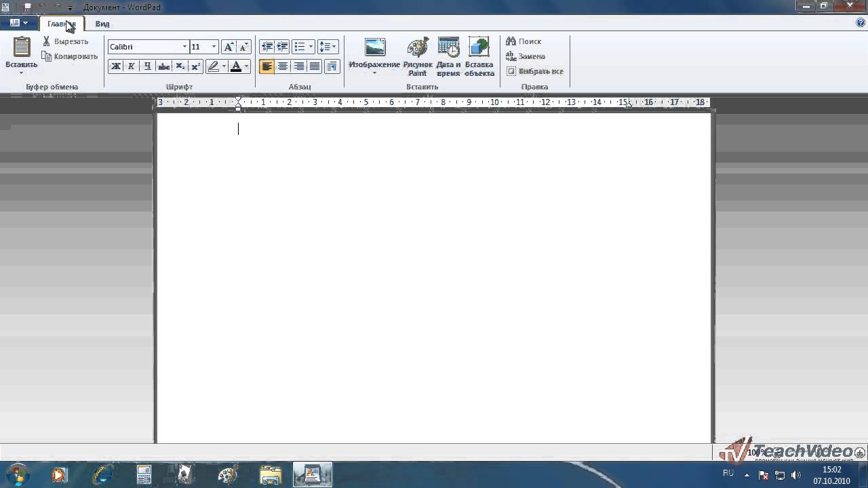Click Замена to replace text
This screenshot has width=868, height=488.
pos(532,56)
